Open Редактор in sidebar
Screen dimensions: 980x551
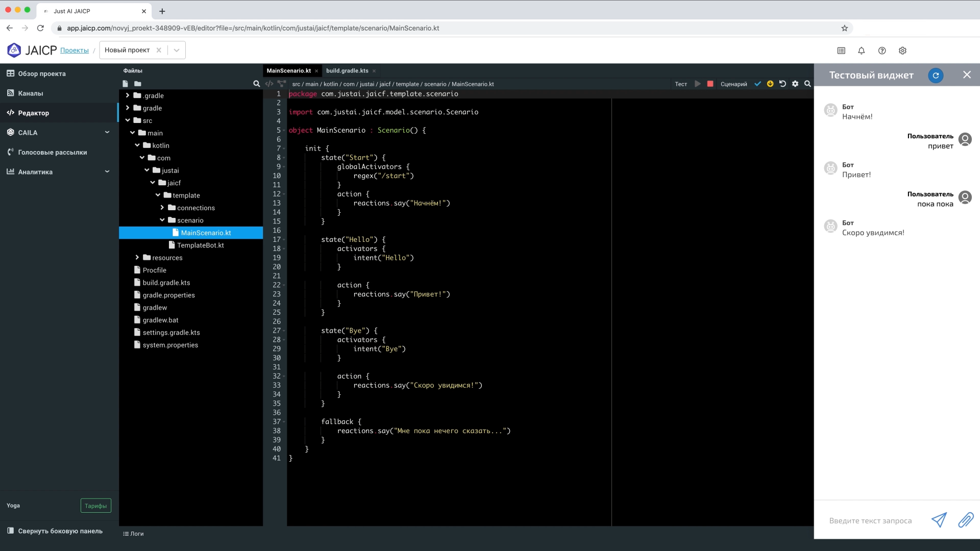click(59, 113)
